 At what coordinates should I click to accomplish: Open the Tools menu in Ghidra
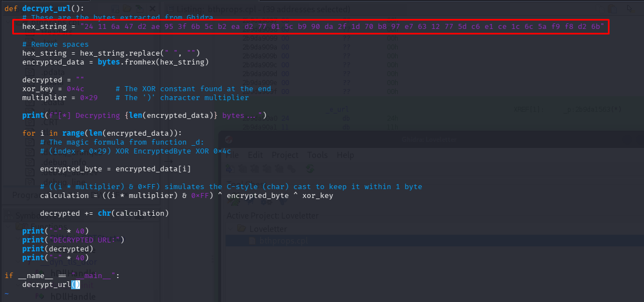[317, 155]
